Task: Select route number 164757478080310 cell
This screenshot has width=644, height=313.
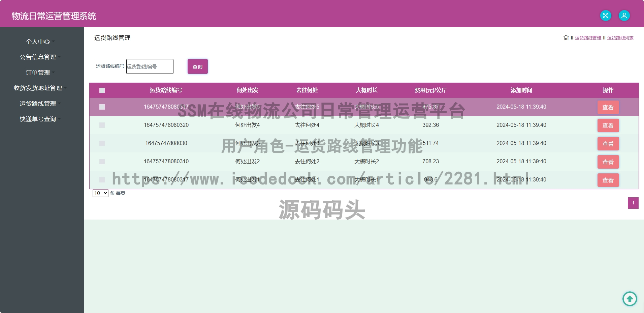Action: tap(166, 161)
